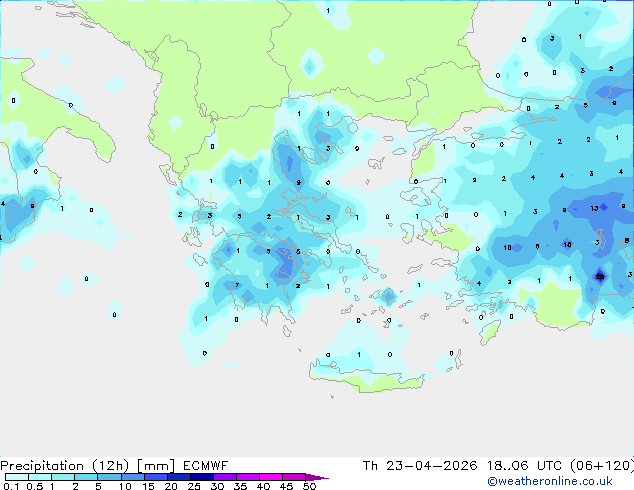Click the '(06+120)' forecast run label
Image resolution: width=634 pixels, height=490 pixels.
coord(602,466)
